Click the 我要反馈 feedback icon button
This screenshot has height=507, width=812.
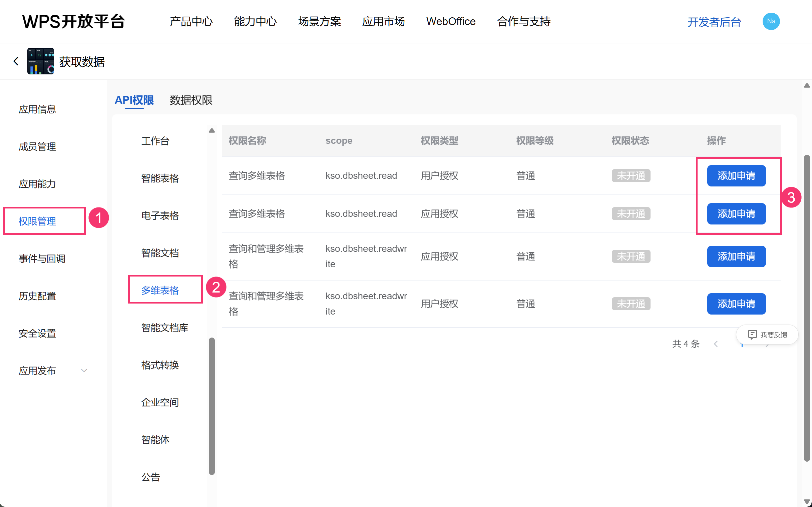pos(767,334)
